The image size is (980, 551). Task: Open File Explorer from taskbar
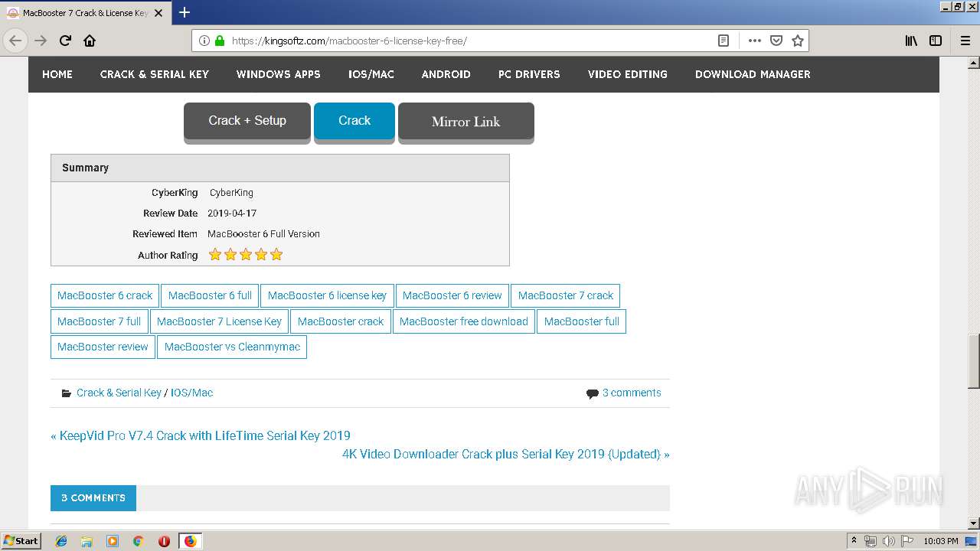[x=87, y=541]
